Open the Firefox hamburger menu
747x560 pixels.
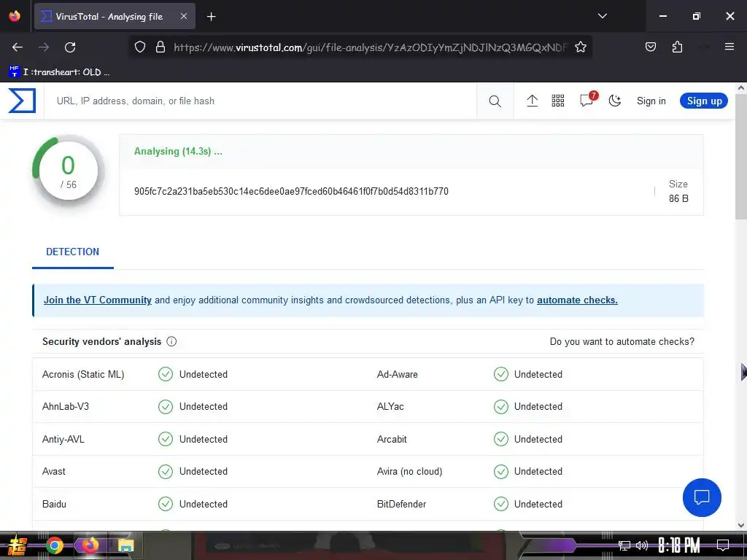pos(729,47)
